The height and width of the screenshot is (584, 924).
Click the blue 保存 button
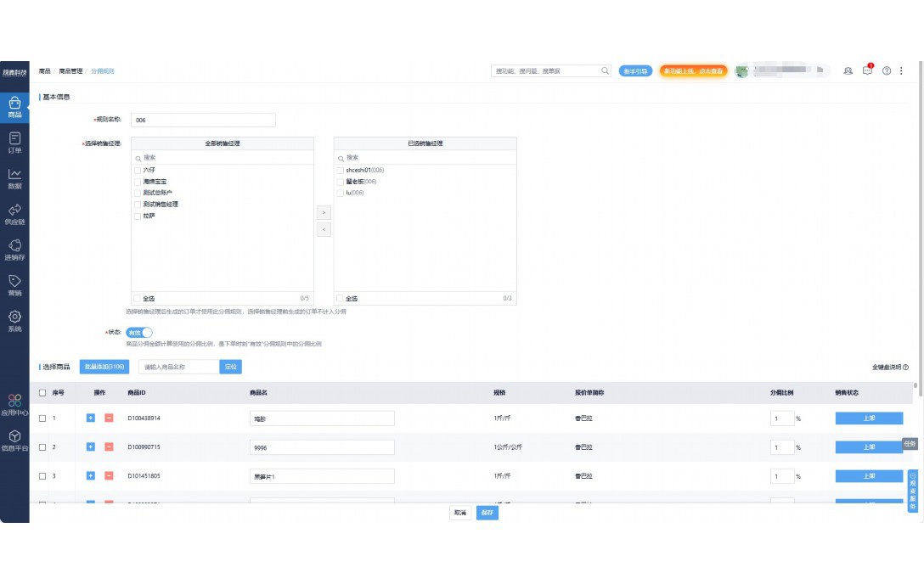pyautogui.click(x=487, y=513)
